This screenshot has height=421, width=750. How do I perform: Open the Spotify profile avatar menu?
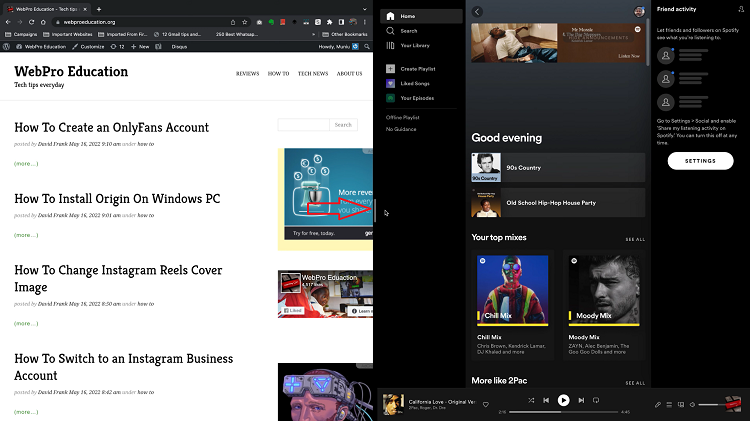(x=639, y=11)
